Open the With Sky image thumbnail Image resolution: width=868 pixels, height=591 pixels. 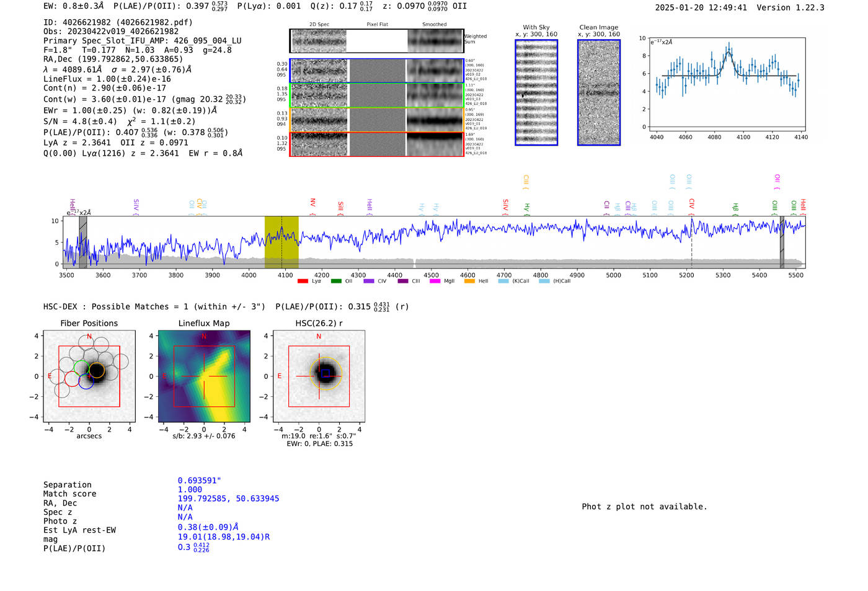[536, 92]
